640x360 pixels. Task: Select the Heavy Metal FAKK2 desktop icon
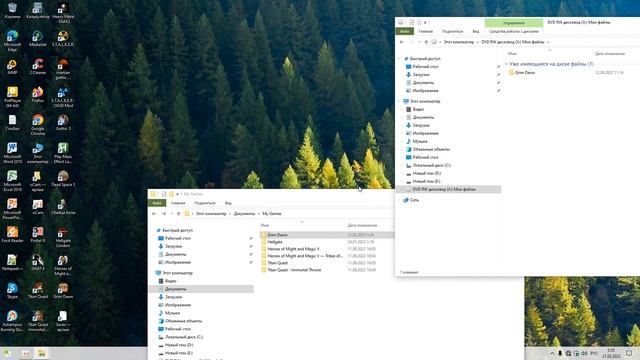63,13
